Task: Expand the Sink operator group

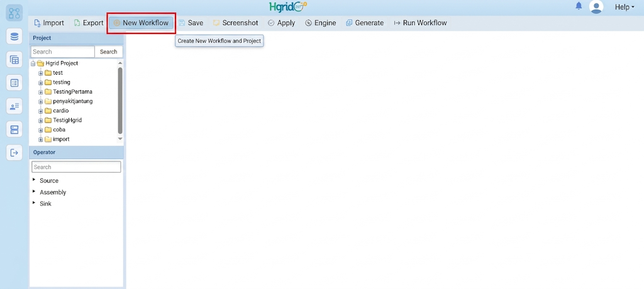Action: tap(34, 202)
